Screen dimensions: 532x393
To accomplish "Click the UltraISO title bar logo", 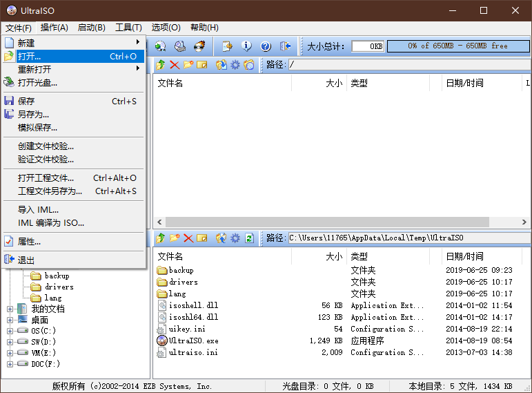I will [x=11, y=10].
